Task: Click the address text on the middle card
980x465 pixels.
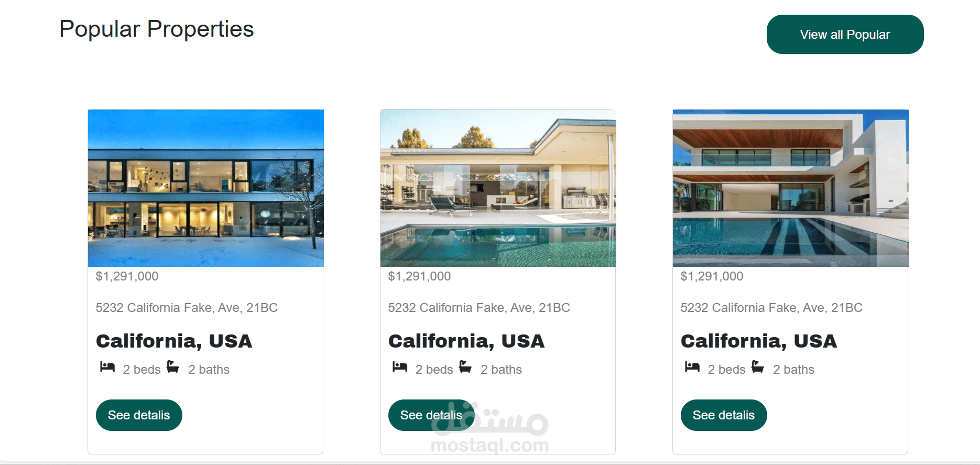Action: (479, 308)
